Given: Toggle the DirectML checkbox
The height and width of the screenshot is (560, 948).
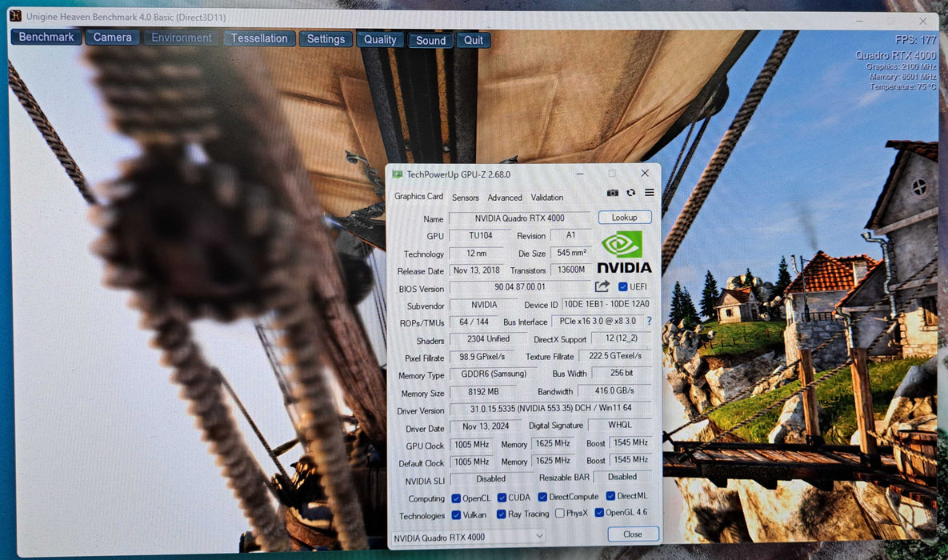Looking at the screenshot, I should point(610,496).
